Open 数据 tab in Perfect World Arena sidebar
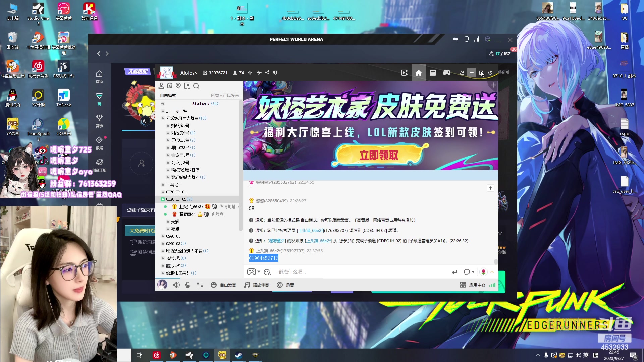Image resolution: width=644 pixels, height=362 pixels. pos(99,143)
